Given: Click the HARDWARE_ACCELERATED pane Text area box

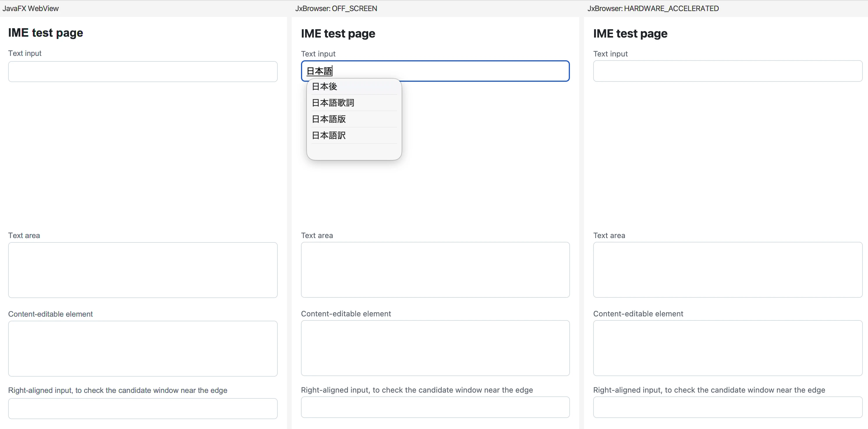Looking at the screenshot, I should point(727,270).
